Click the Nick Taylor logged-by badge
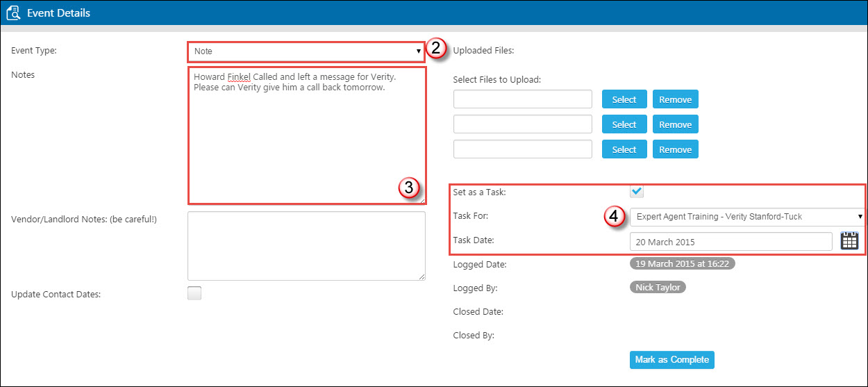The width and height of the screenshot is (868, 387). [658, 288]
